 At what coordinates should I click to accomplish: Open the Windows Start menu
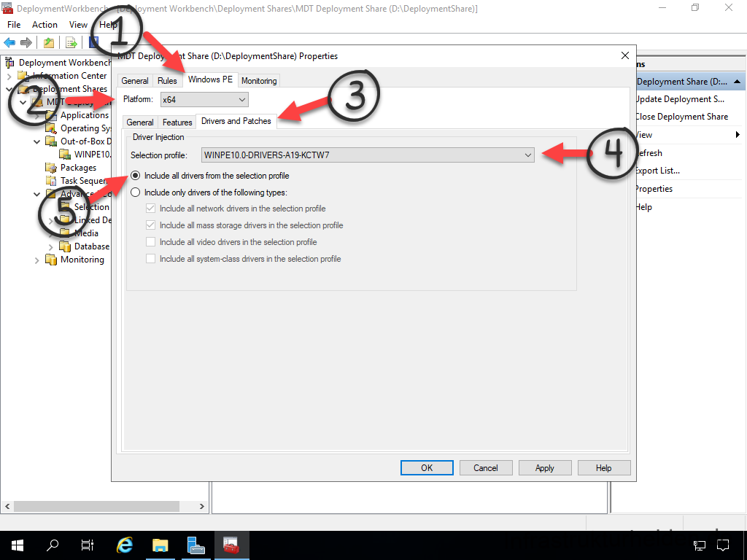pyautogui.click(x=18, y=545)
